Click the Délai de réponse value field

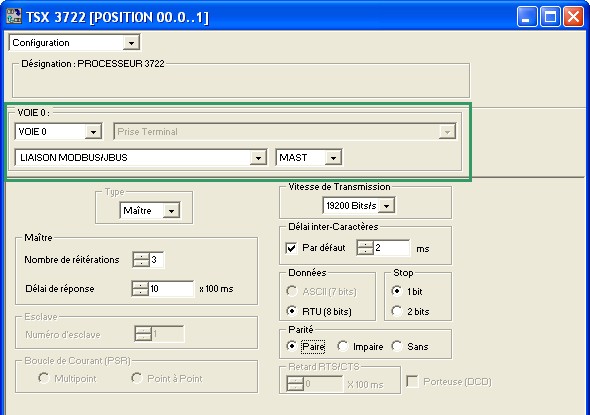coord(171,289)
